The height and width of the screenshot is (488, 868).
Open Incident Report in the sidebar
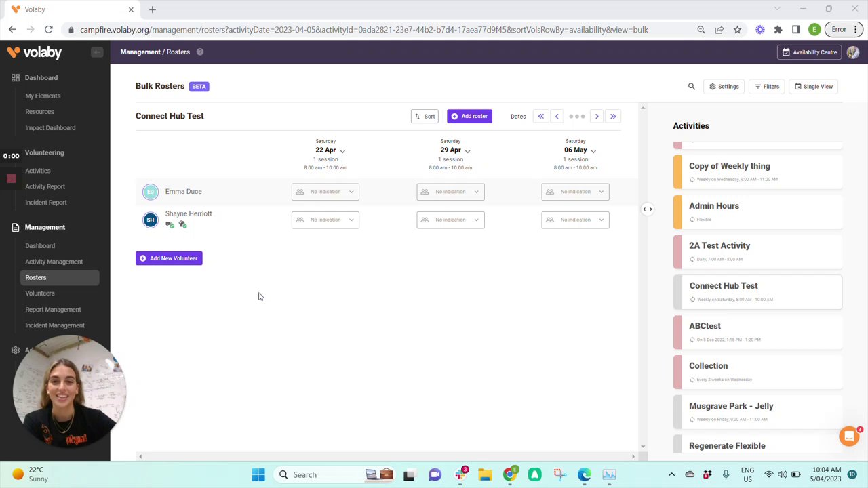[x=45, y=203]
